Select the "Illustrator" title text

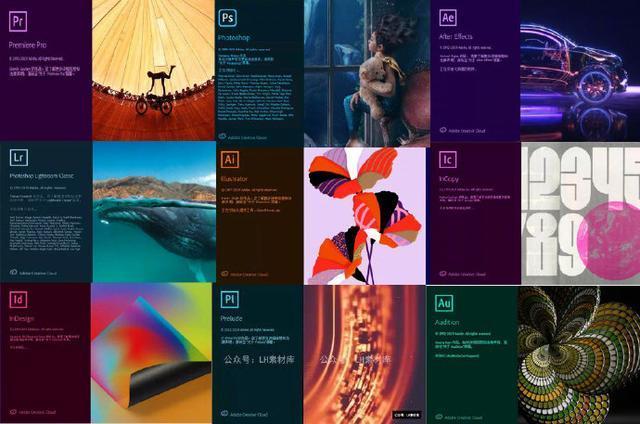pyautogui.click(x=234, y=178)
